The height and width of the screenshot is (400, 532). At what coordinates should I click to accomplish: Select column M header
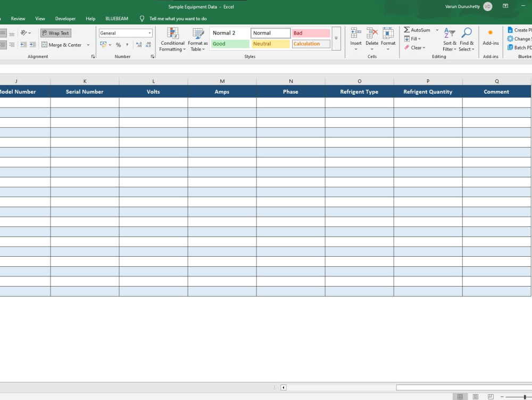[x=222, y=81]
